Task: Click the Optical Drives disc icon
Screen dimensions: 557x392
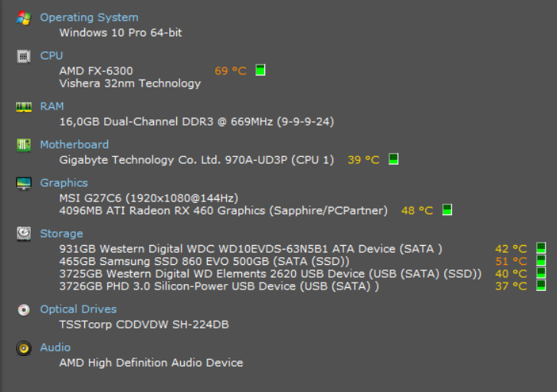Action: (x=24, y=309)
